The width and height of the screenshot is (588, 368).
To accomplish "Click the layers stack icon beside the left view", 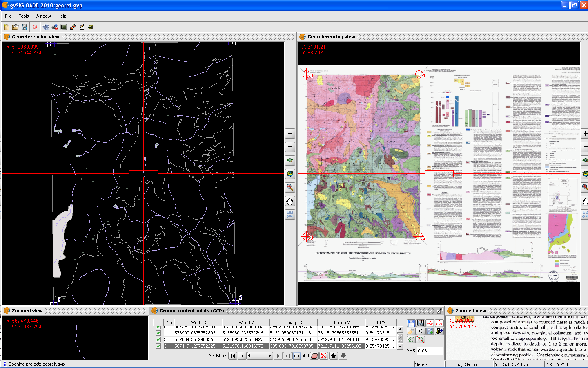I will pos(290,174).
